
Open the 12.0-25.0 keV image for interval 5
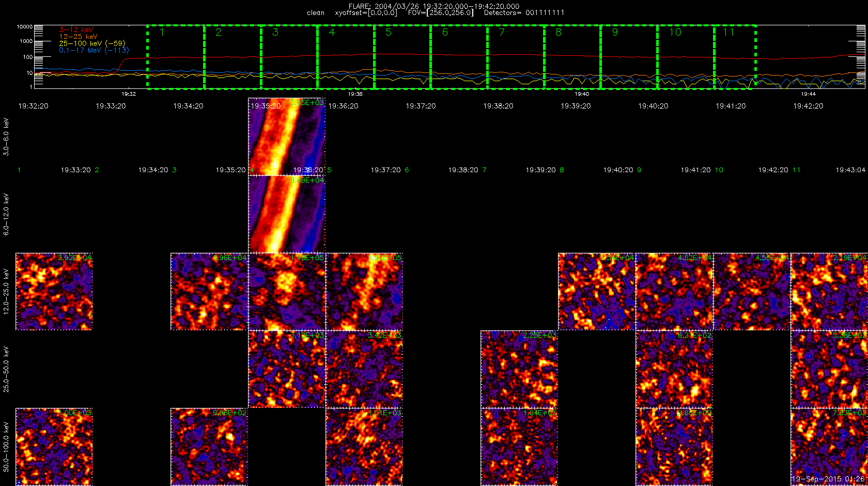364,292
